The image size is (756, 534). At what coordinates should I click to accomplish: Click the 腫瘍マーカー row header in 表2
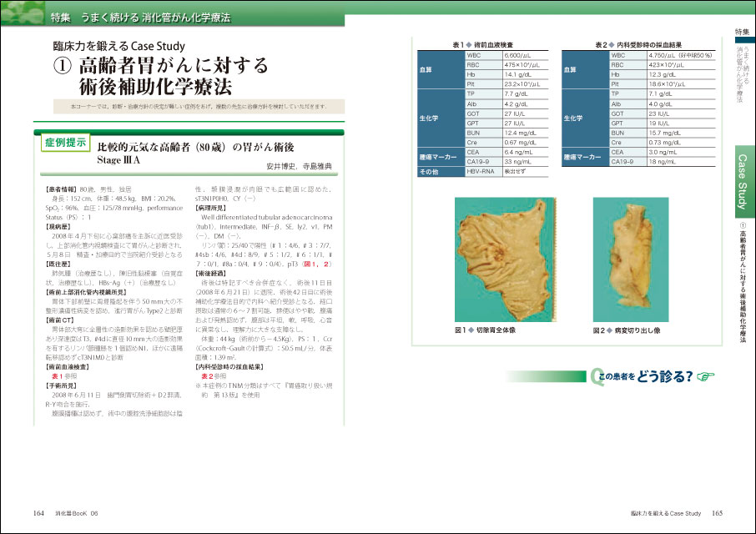coord(584,156)
